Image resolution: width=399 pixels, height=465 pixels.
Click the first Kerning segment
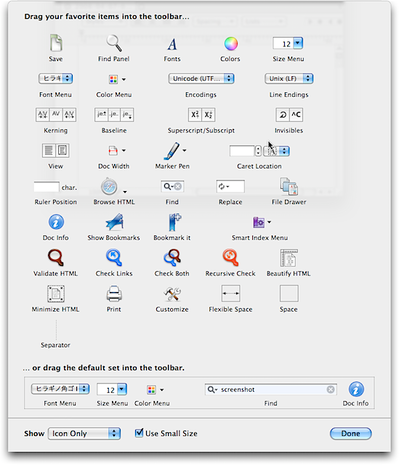pyautogui.click(x=42, y=115)
